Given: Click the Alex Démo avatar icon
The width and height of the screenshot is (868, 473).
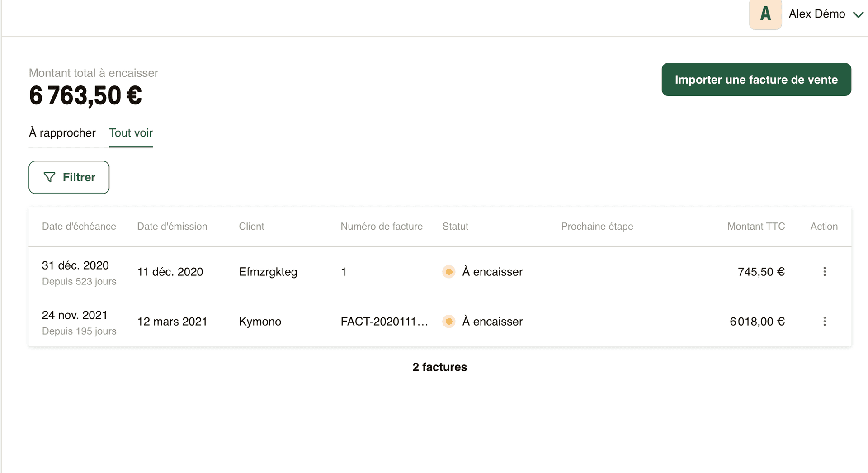Looking at the screenshot, I should 765,14.
